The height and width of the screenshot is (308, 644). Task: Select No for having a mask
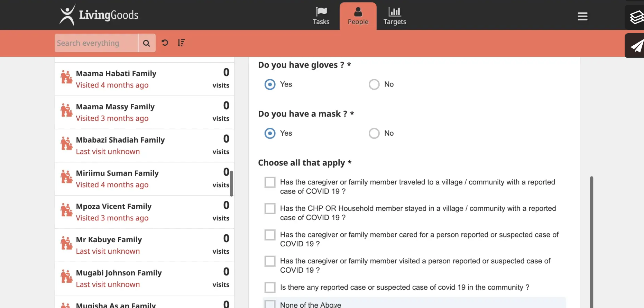pos(374,133)
